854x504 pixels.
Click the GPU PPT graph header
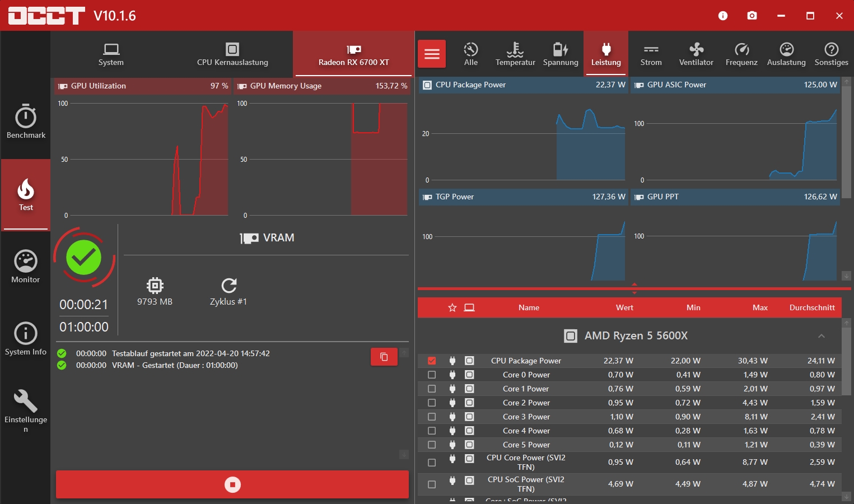click(x=735, y=197)
